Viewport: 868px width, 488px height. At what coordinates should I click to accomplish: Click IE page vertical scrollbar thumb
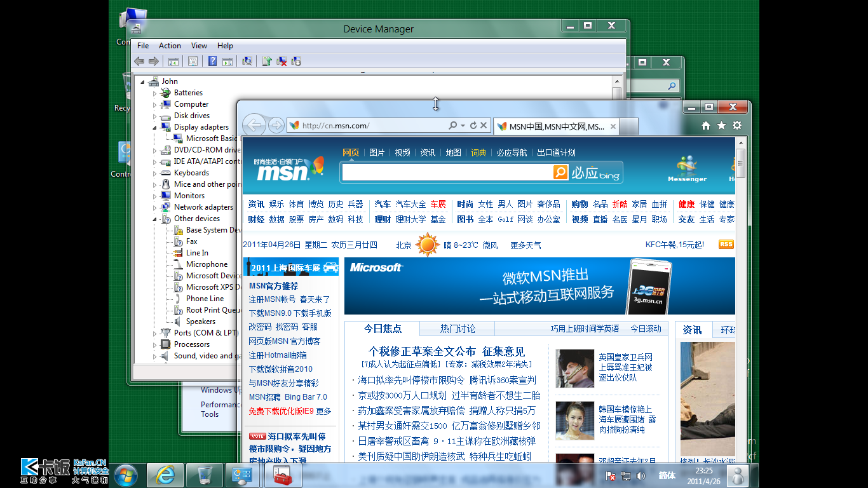[741, 163]
